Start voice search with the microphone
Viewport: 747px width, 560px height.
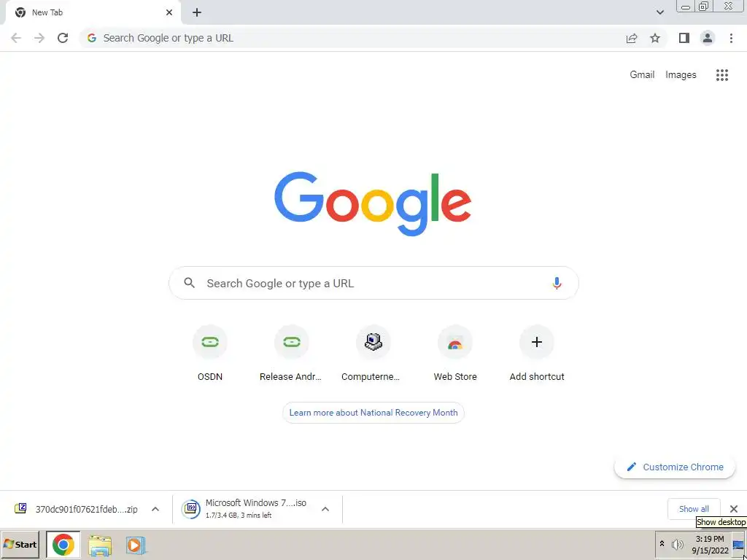(557, 284)
